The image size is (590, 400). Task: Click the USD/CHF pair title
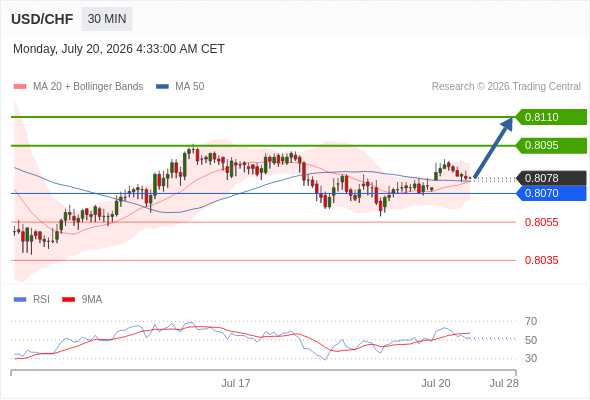[x=42, y=19]
